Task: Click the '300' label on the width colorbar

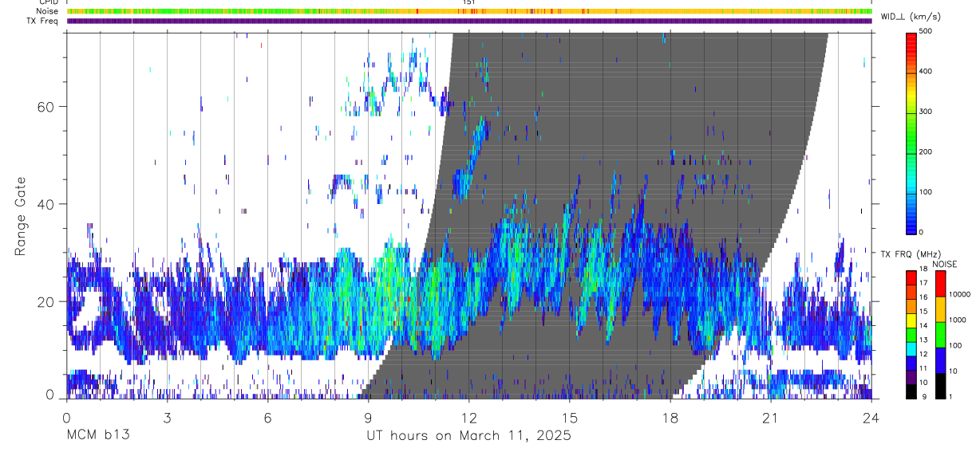Action: click(x=925, y=112)
